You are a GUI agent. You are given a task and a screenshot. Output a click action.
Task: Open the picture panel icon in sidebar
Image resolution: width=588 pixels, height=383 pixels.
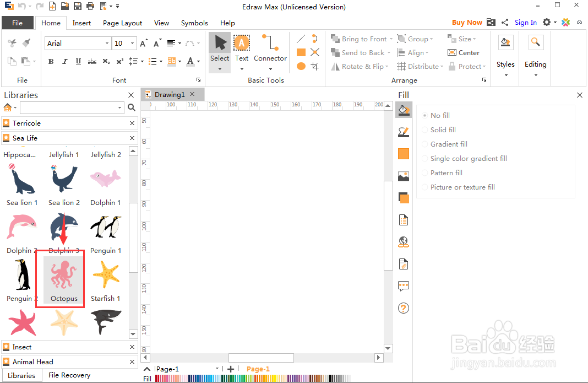coord(404,176)
